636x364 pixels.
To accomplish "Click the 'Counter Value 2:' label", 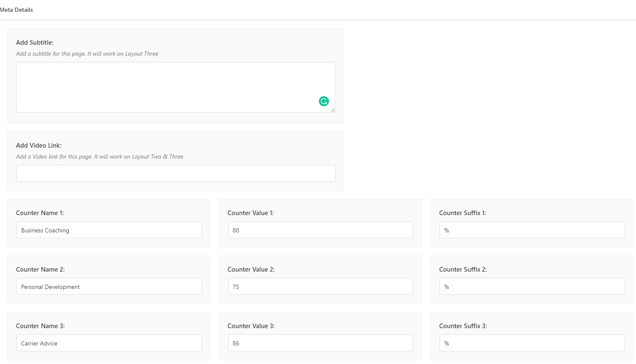I will pyautogui.click(x=251, y=270).
